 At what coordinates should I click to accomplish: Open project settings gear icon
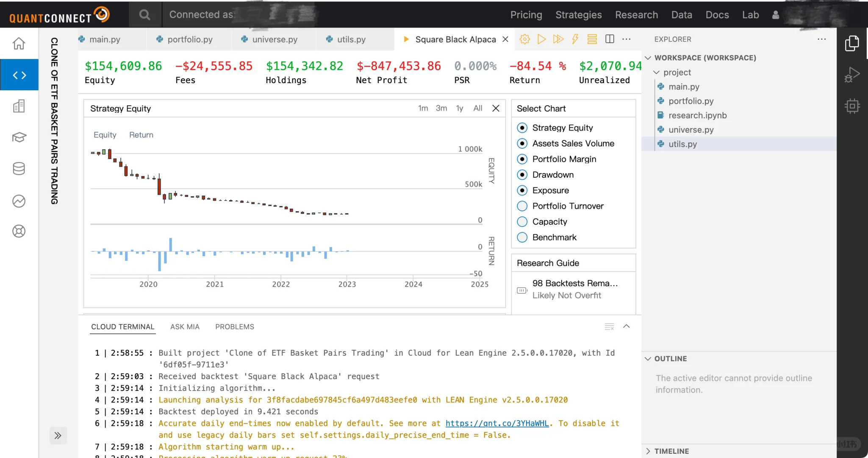click(x=524, y=39)
